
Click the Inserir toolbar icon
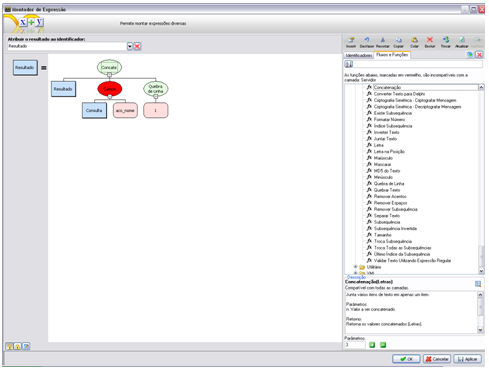pos(351,40)
